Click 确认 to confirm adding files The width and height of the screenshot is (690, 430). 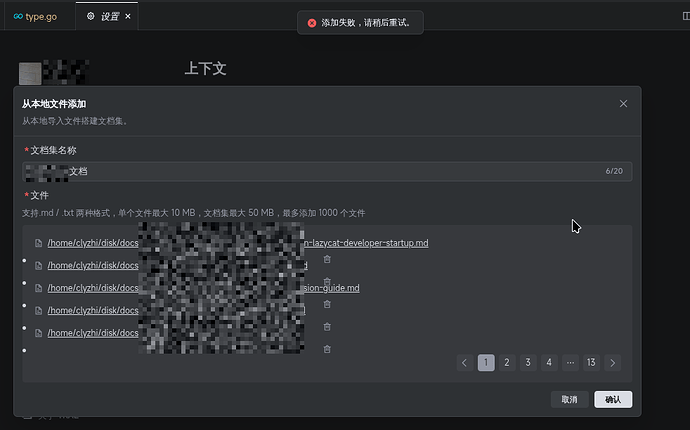[x=613, y=399]
